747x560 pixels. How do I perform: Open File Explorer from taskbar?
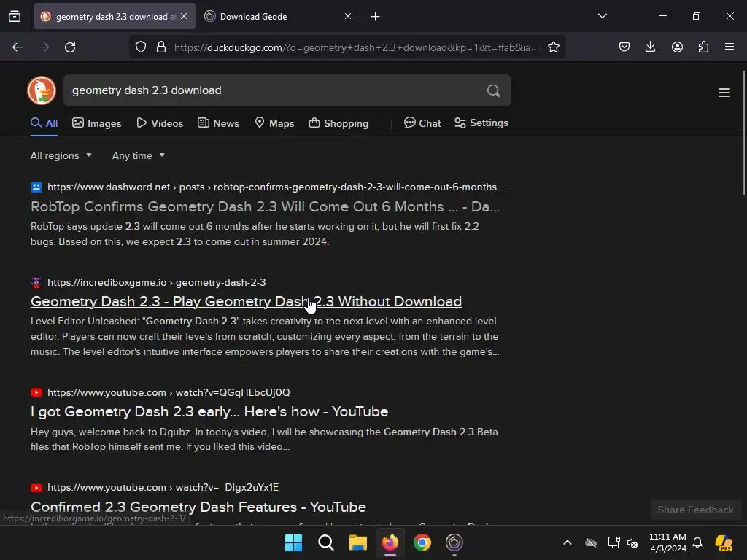(357, 542)
